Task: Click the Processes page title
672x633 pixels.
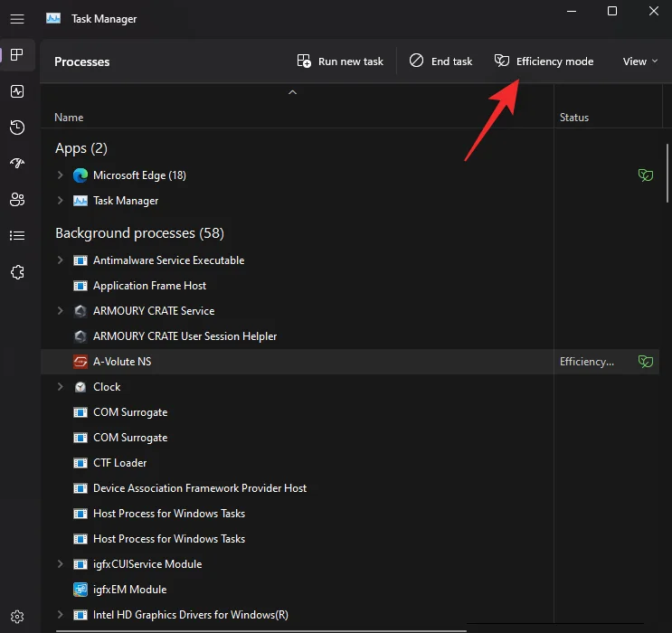Action: point(82,61)
